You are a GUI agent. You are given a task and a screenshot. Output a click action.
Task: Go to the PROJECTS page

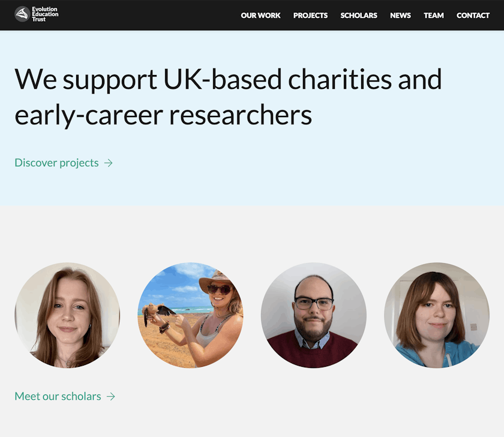pyautogui.click(x=310, y=16)
